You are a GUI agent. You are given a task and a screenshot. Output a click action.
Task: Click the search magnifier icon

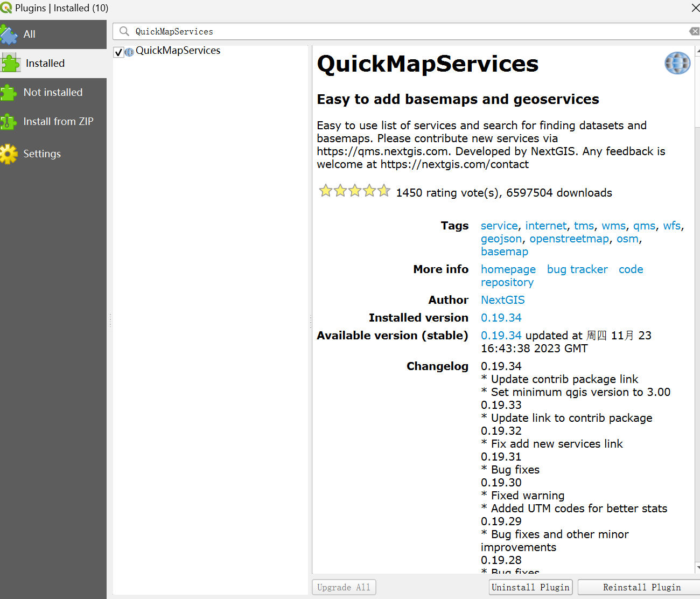[x=124, y=31]
